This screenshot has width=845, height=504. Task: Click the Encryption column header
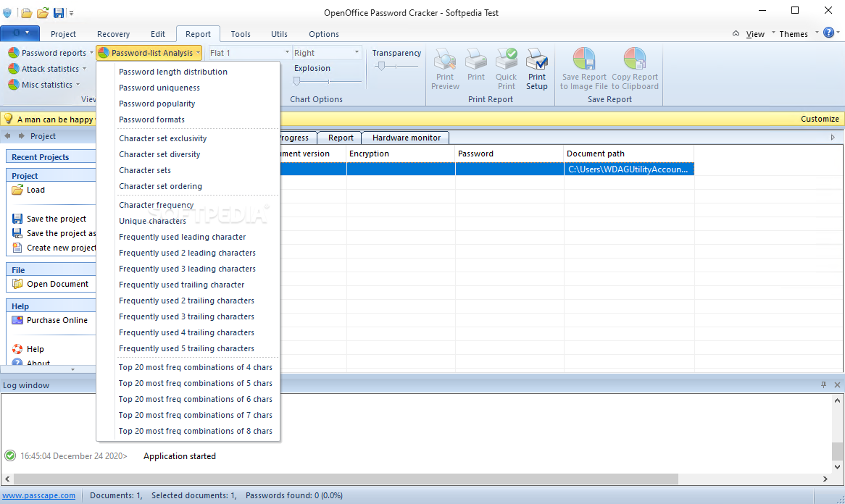[x=401, y=154]
